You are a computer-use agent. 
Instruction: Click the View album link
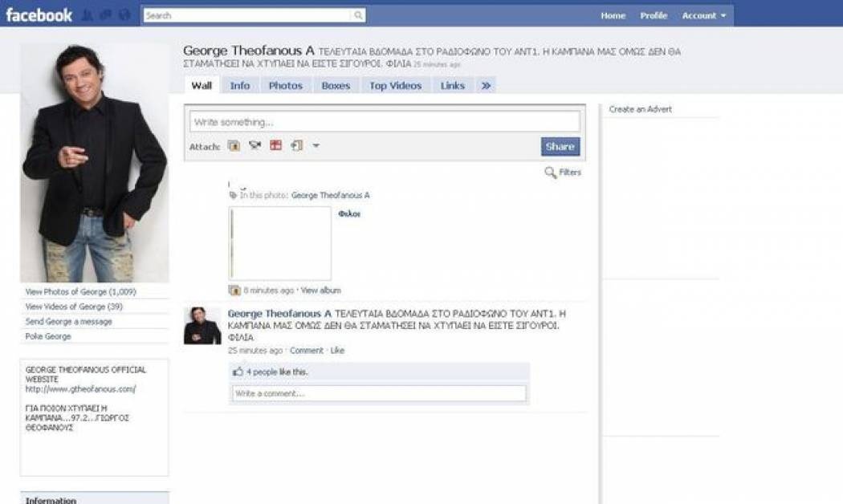tap(320, 291)
